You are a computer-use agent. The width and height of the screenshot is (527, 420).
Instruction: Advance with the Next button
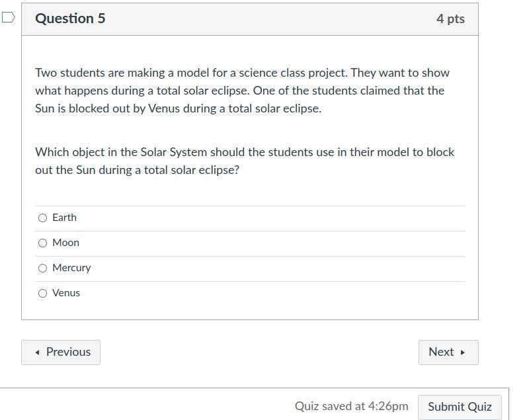[448, 352]
